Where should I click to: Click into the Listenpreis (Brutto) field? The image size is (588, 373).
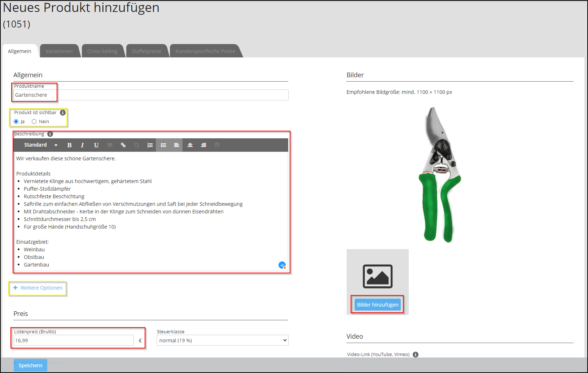point(74,341)
